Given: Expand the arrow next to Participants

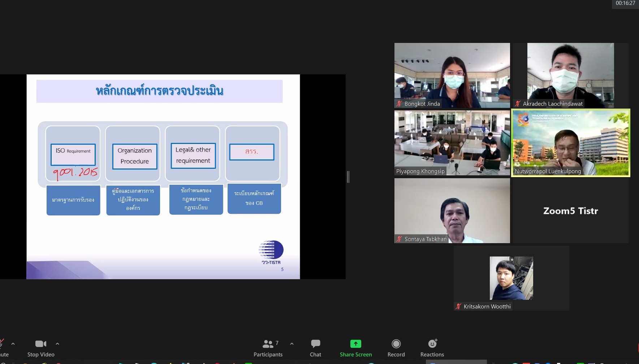Looking at the screenshot, I should coord(292,344).
